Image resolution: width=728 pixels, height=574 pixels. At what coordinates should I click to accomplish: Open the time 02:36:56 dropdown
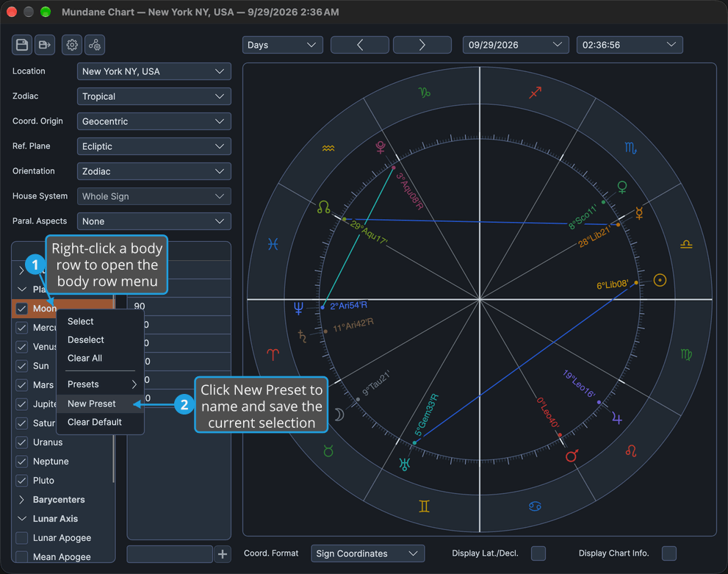pos(629,45)
